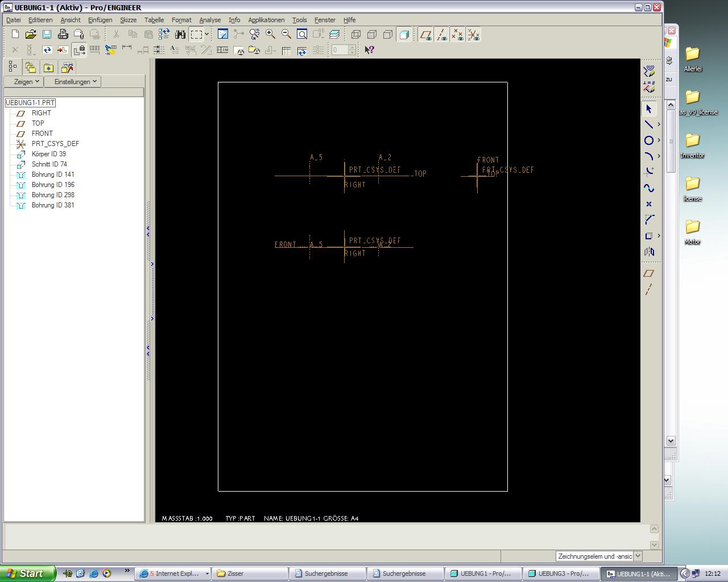Click the Windows Start button
The height and width of the screenshot is (582, 728).
[x=28, y=573]
